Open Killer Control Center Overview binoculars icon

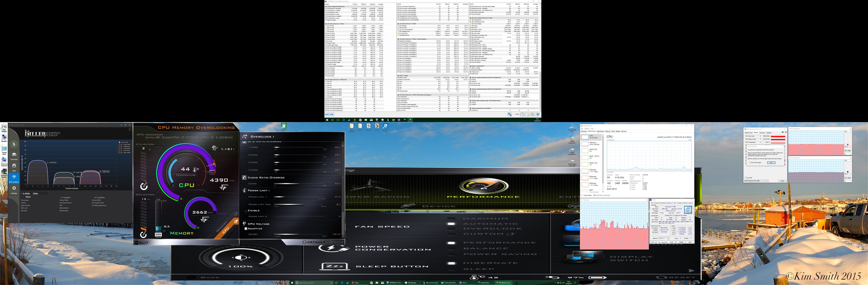[14, 155]
